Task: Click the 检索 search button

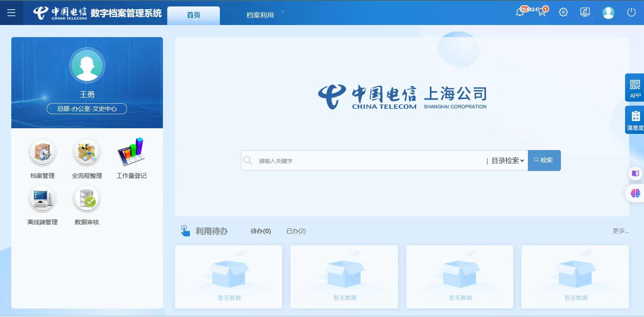Action: [x=544, y=161]
